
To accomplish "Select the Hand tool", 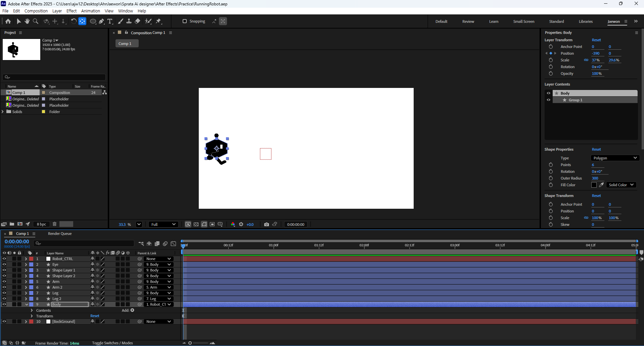I will 27,21.
